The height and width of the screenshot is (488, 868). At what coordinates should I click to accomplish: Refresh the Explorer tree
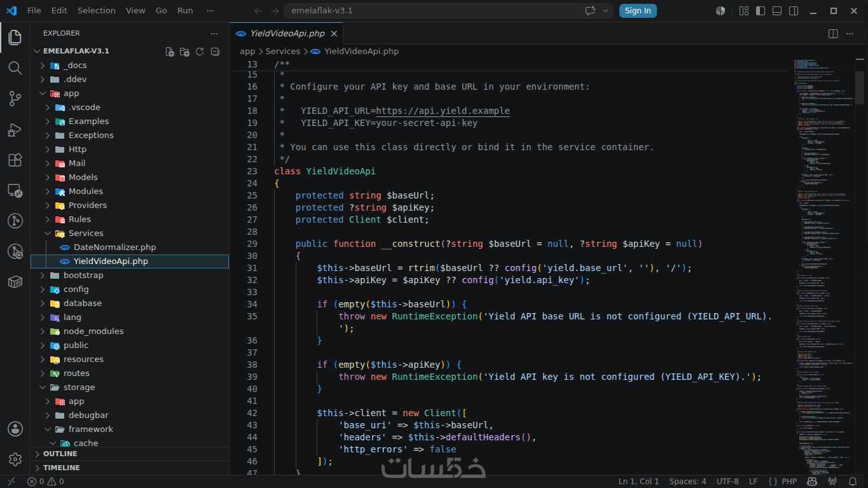point(200,52)
